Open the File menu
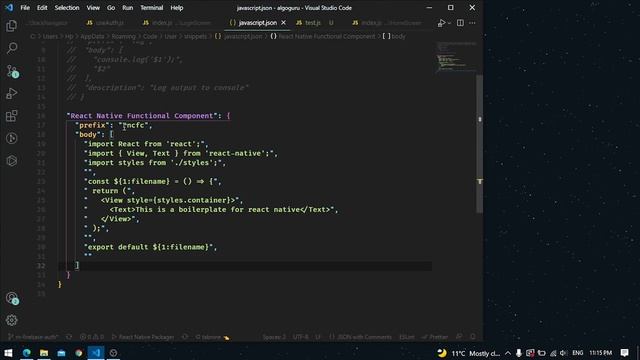The height and width of the screenshot is (360, 640). [x=25, y=8]
